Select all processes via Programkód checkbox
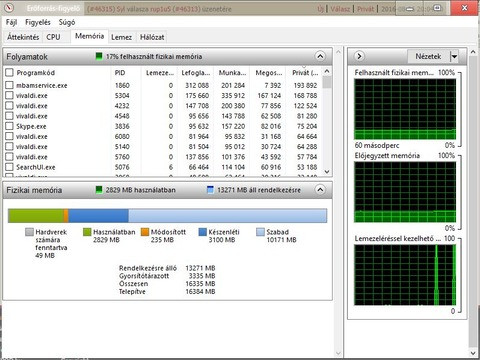The width and height of the screenshot is (480, 360). (9, 72)
